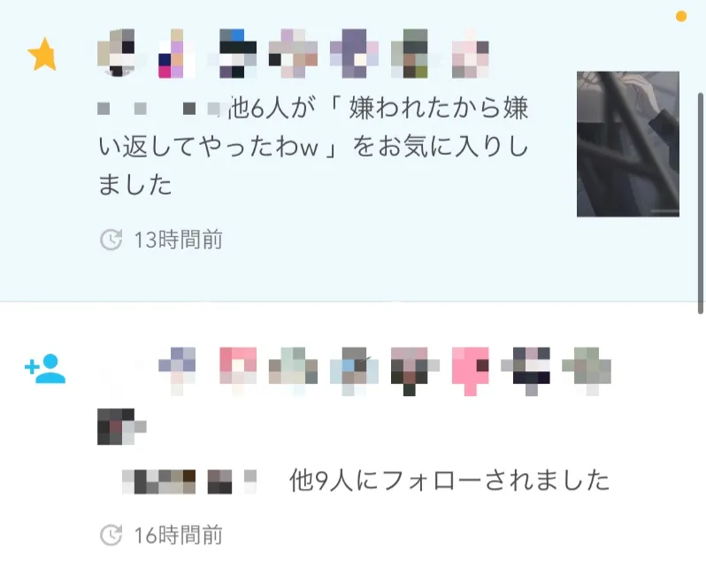Open the novel title 嫌われたから嫌い返してやったわw
This screenshot has height=588, width=706.
click(x=314, y=127)
